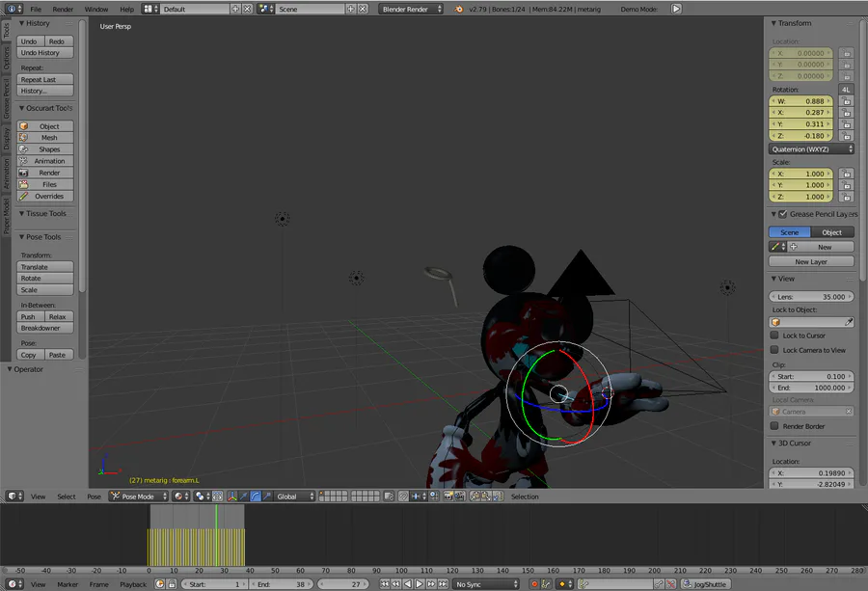Click the timeline Start frame field

point(214,584)
